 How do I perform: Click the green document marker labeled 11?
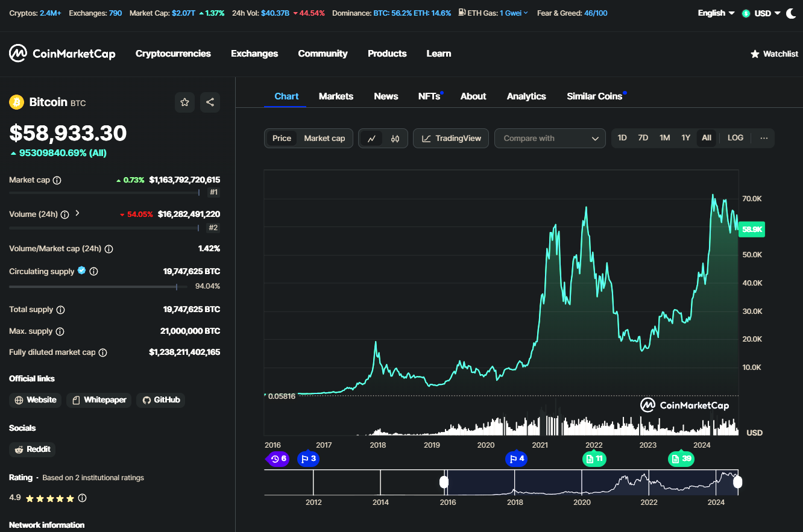point(594,459)
